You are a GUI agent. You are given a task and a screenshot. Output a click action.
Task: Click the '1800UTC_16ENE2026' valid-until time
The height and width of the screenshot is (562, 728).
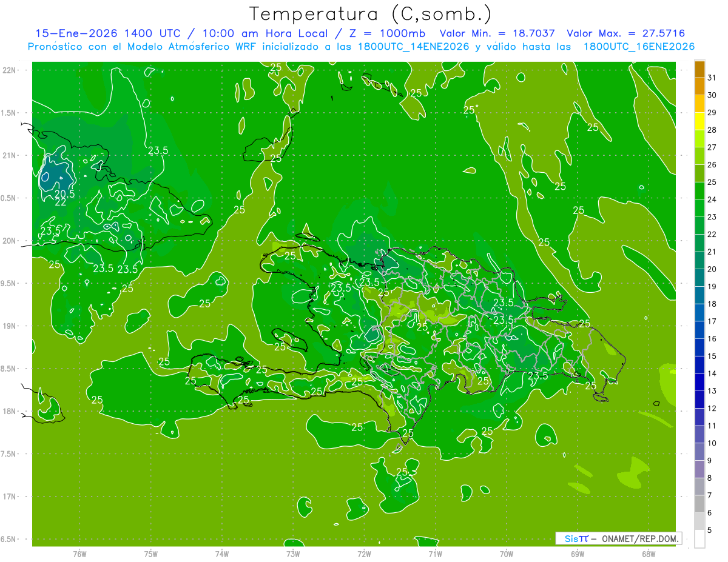click(639, 47)
